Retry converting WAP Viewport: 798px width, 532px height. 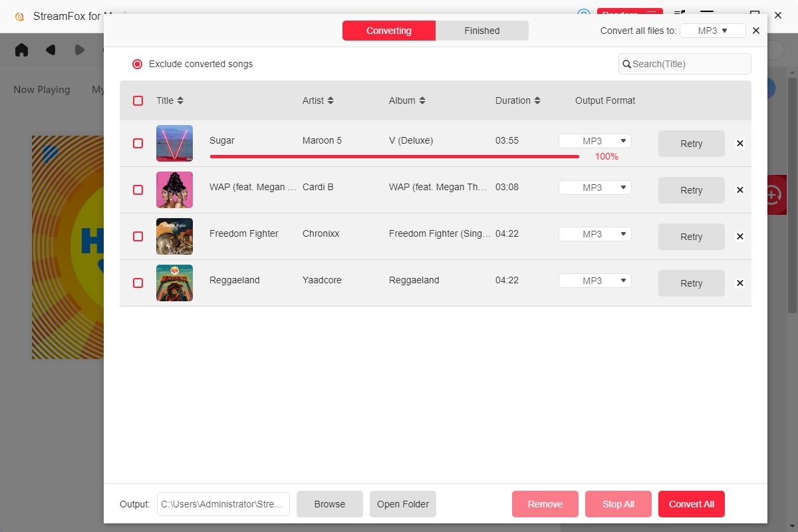[x=692, y=190]
